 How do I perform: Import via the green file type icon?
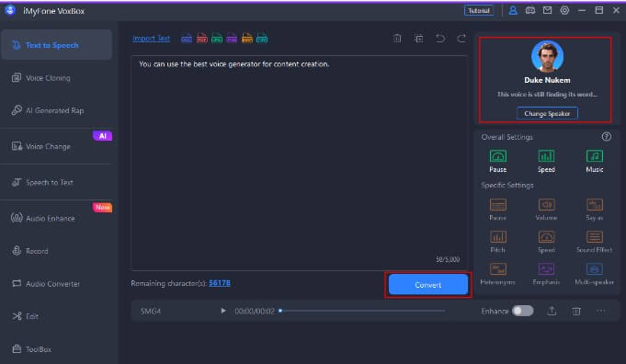click(217, 39)
